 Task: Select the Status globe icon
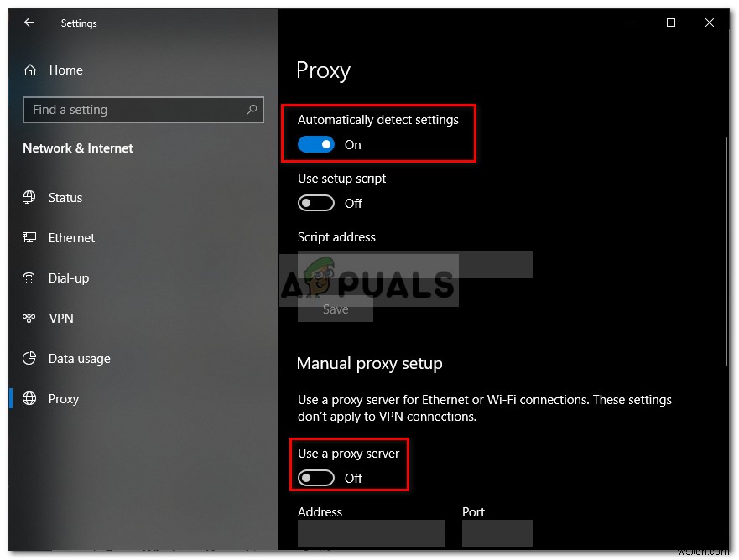pos(29,197)
